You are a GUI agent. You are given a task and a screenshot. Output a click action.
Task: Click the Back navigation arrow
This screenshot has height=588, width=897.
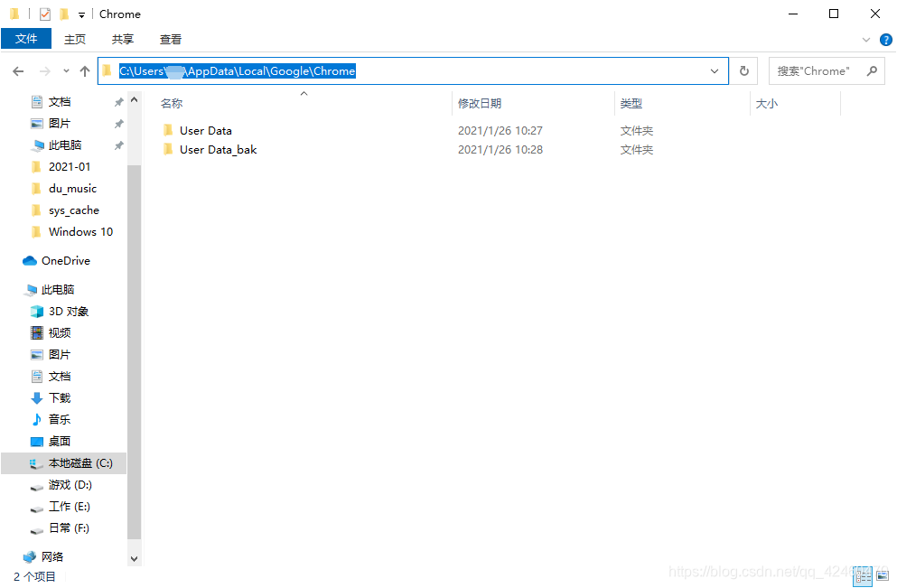click(x=18, y=71)
